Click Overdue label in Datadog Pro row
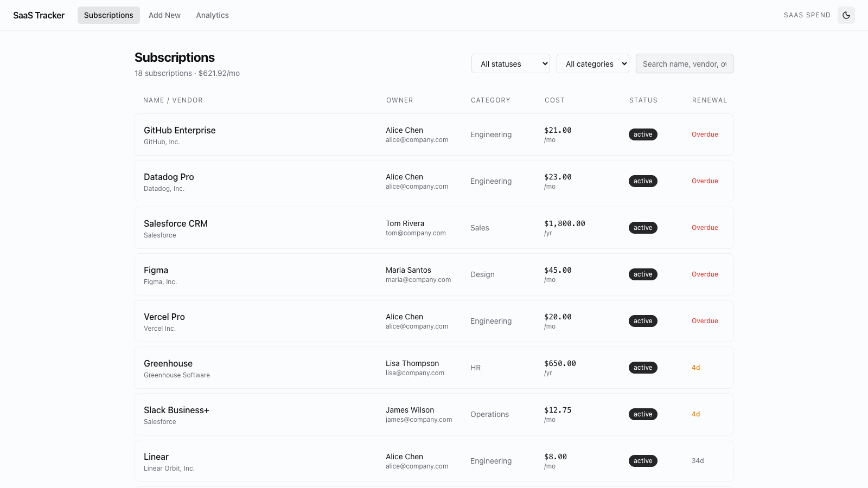Screen dimensions: 868x488 point(705,181)
